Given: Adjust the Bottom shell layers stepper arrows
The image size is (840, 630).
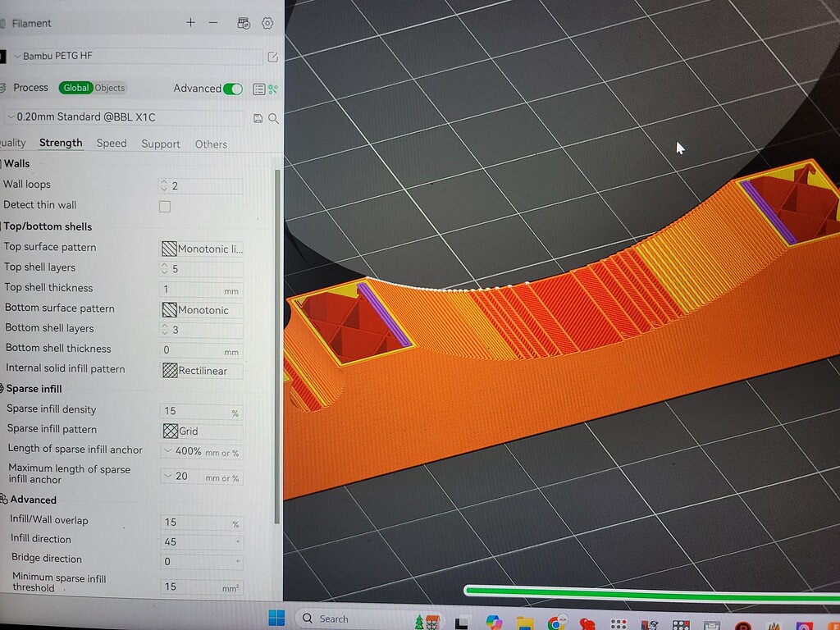Looking at the screenshot, I should 164,330.
